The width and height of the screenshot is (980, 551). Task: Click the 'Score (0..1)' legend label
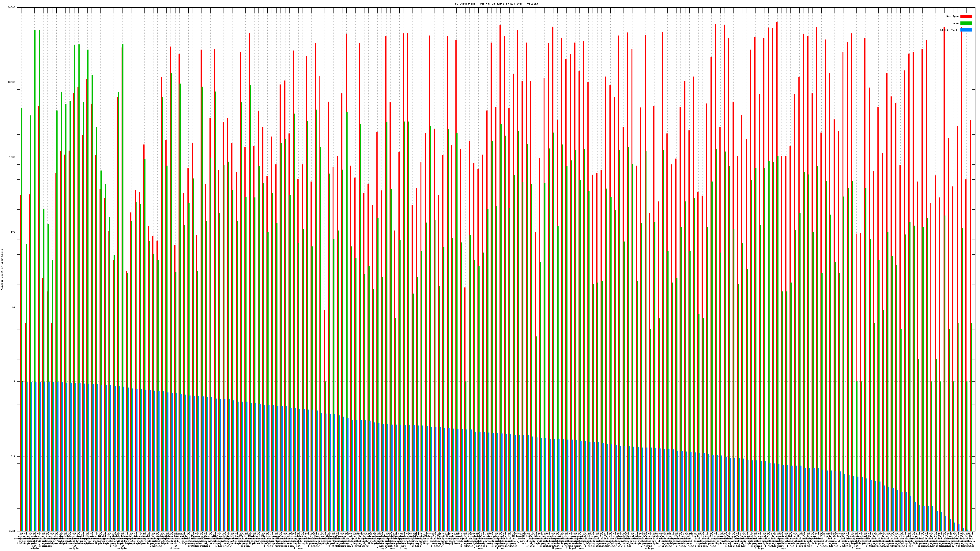tap(949, 30)
